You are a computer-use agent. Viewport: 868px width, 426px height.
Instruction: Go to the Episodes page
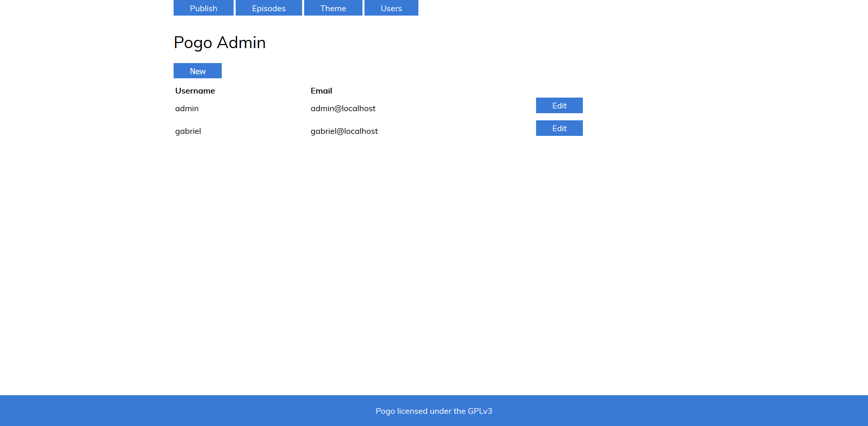(269, 8)
